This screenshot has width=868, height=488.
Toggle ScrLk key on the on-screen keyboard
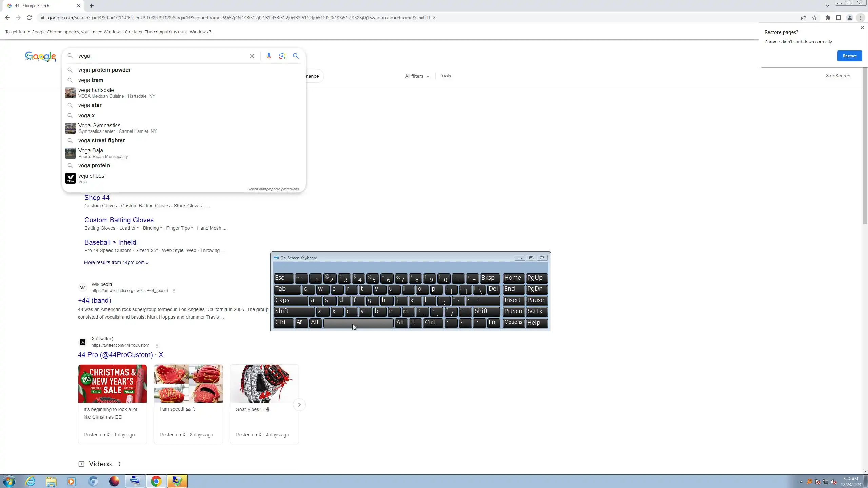(536, 311)
